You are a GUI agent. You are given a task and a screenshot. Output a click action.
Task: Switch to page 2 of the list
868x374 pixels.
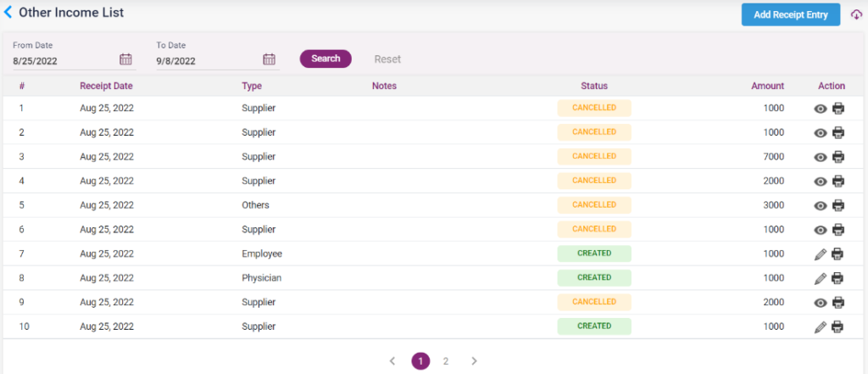click(x=446, y=361)
